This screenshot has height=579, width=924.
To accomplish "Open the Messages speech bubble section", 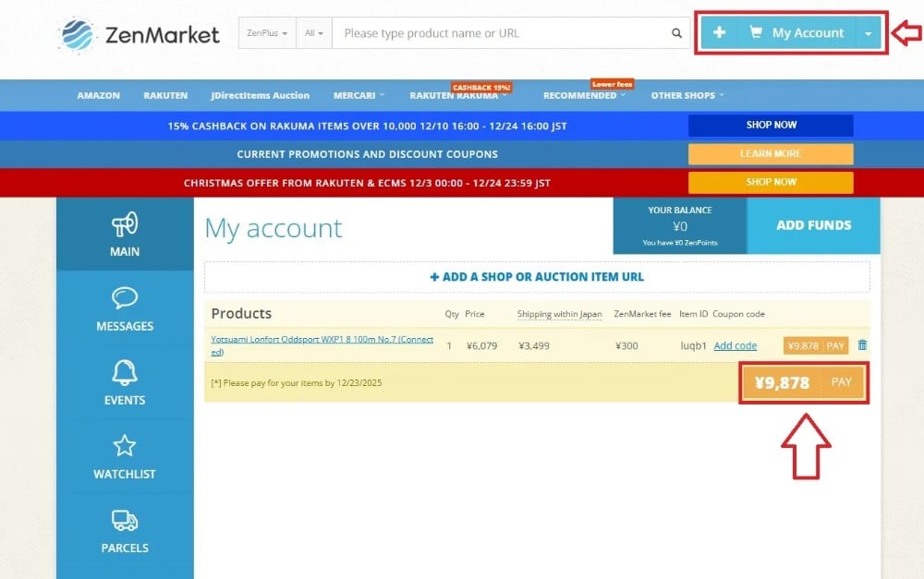I will (125, 308).
